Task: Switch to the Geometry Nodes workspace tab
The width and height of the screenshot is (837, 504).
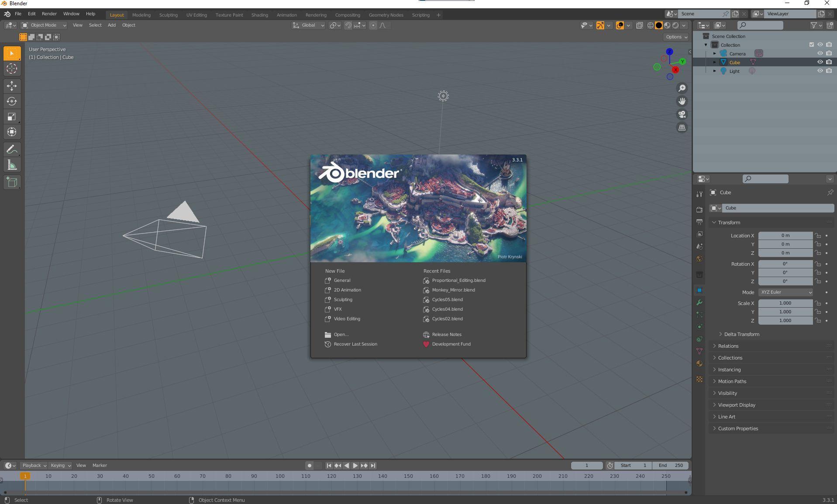Action: [x=386, y=15]
